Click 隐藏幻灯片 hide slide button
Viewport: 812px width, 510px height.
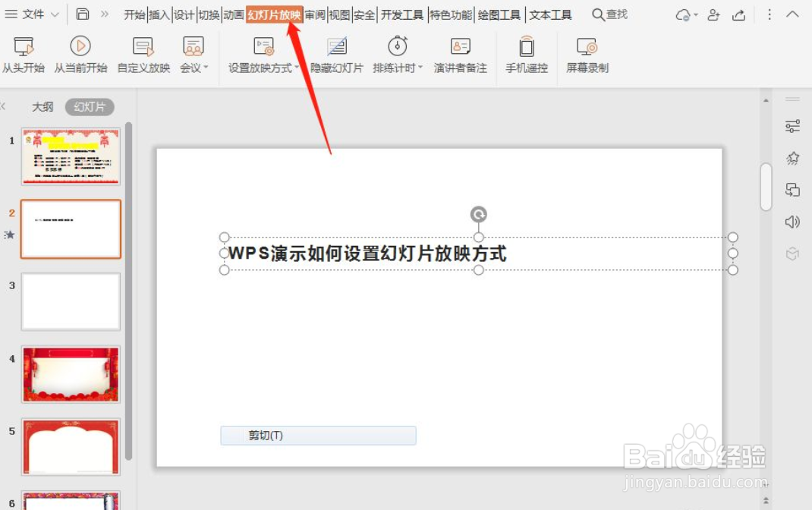point(337,55)
